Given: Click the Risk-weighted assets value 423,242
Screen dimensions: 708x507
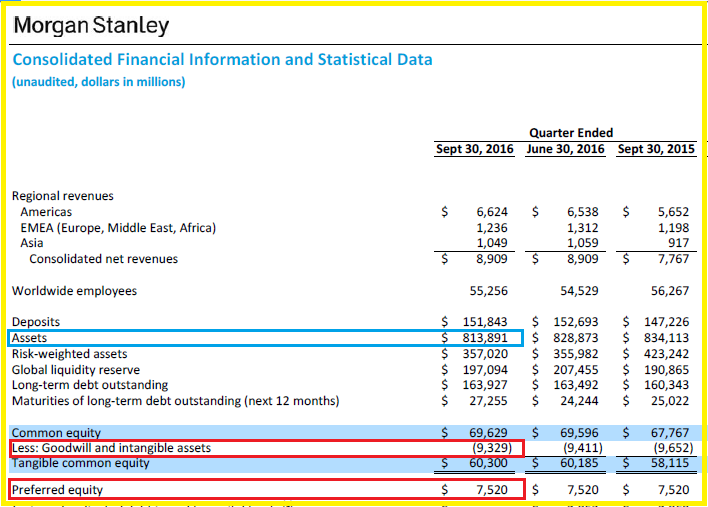Looking at the screenshot, I should pyautogui.click(x=665, y=353).
